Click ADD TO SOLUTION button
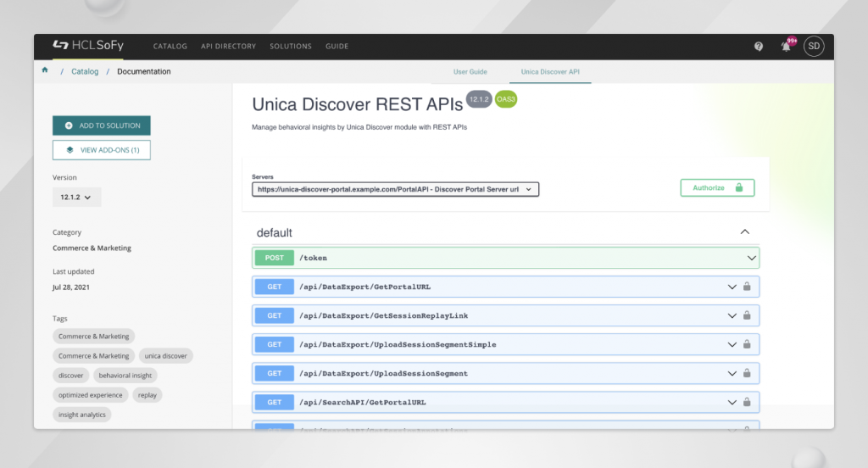Screen dimensions: 868x468 [x=102, y=125]
